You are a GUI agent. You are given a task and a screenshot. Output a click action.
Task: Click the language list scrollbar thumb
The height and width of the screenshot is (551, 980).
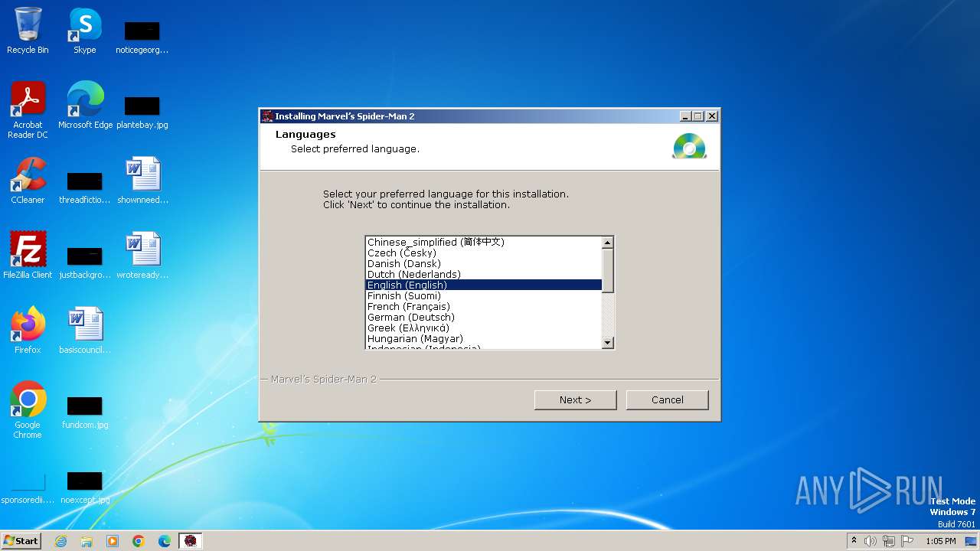[608, 270]
